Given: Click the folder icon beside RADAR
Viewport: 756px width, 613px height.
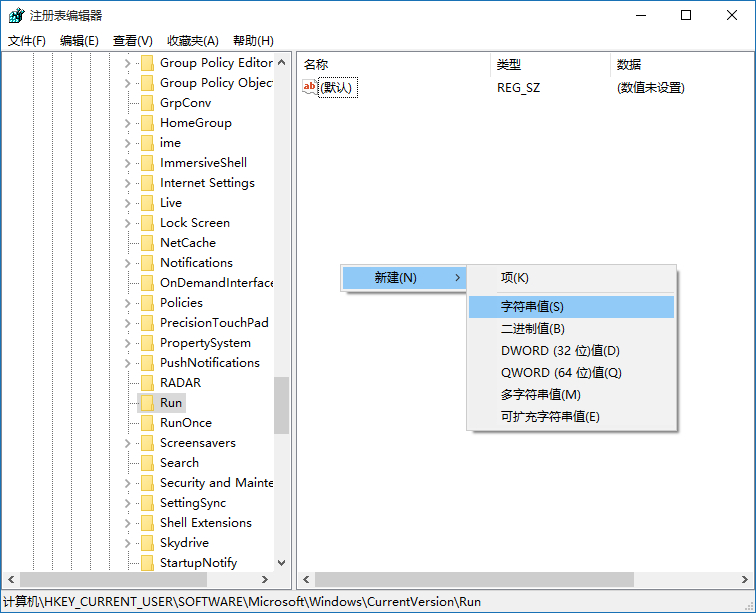Looking at the screenshot, I should [148, 383].
